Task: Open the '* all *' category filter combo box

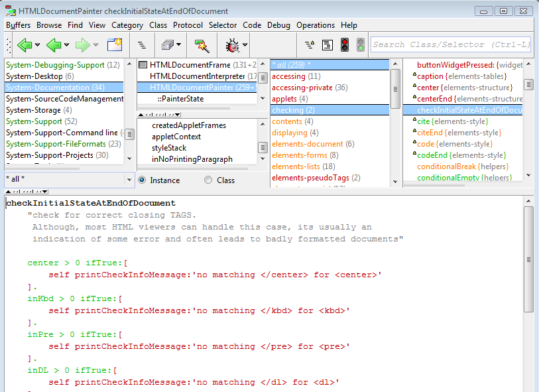Action: pyautogui.click(x=70, y=180)
